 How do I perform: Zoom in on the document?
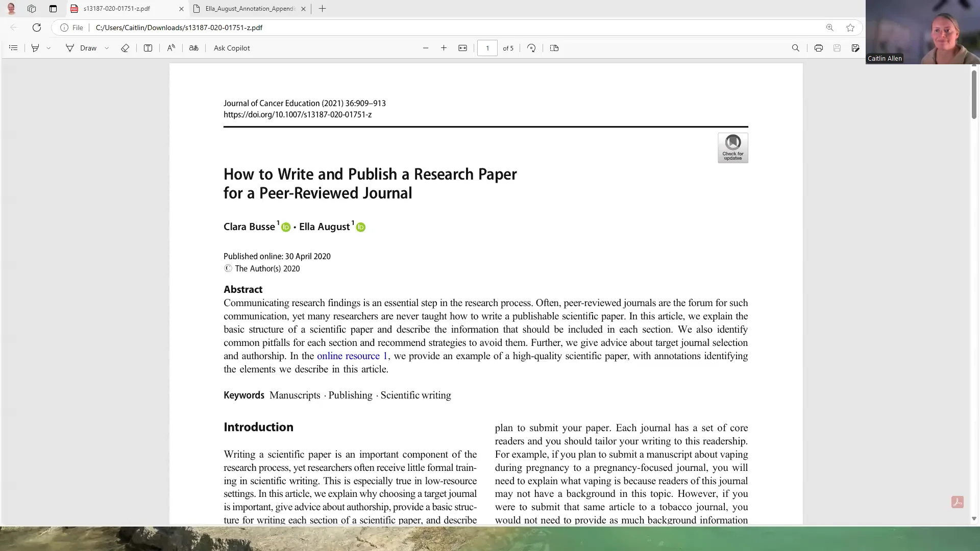pyautogui.click(x=444, y=48)
